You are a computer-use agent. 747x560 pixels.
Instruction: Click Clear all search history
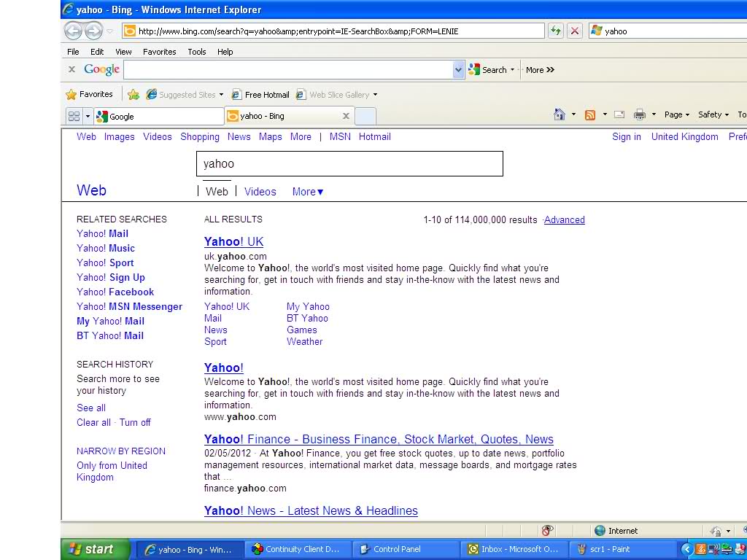pyautogui.click(x=93, y=422)
